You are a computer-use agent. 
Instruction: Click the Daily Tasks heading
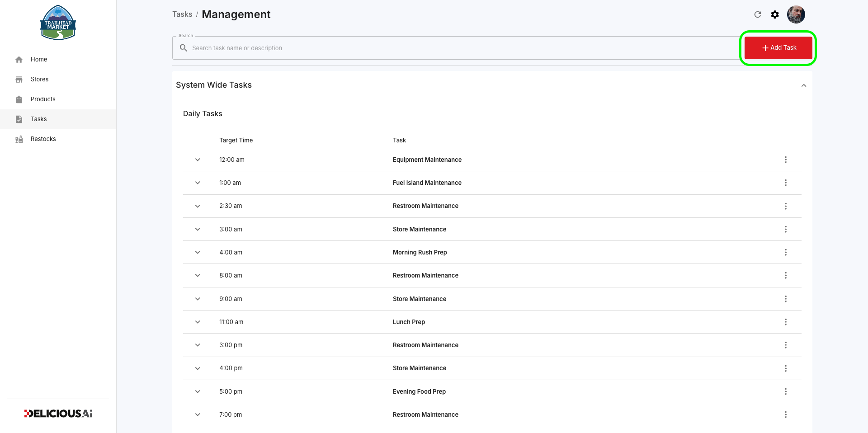[203, 113]
